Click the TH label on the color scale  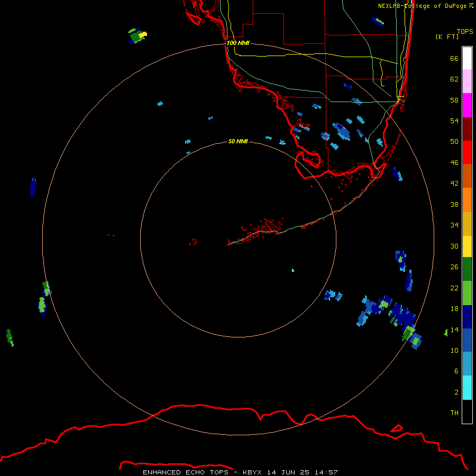point(454,413)
